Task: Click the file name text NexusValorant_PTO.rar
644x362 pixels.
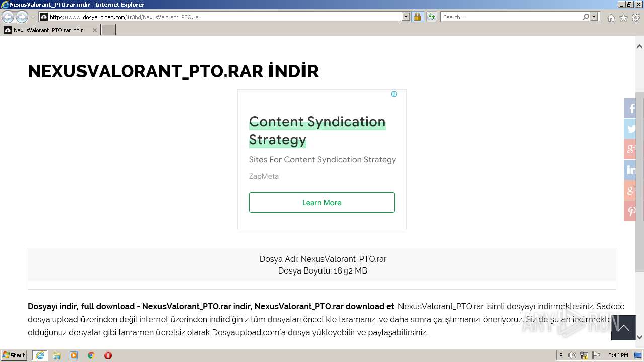Action: pyautogui.click(x=344, y=259)
